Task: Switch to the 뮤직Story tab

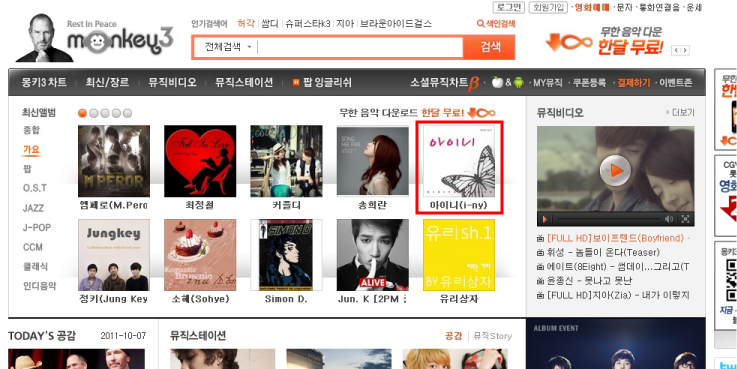Action: 493,336
